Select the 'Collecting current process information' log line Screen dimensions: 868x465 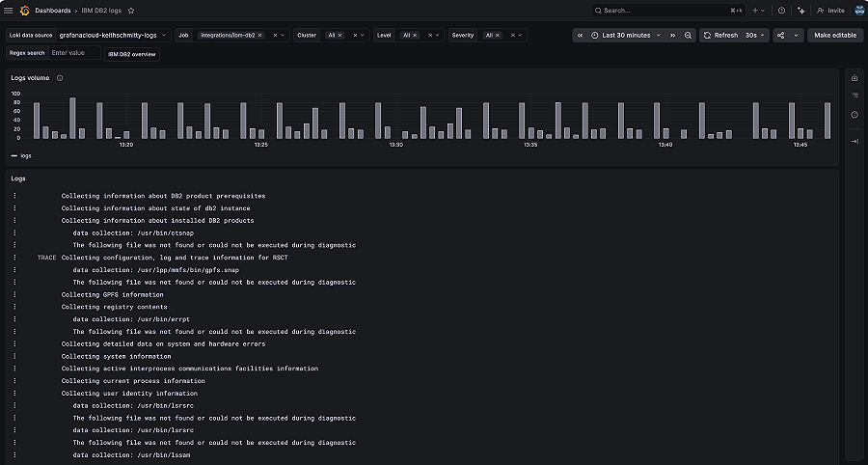click(x=133, y=381)
